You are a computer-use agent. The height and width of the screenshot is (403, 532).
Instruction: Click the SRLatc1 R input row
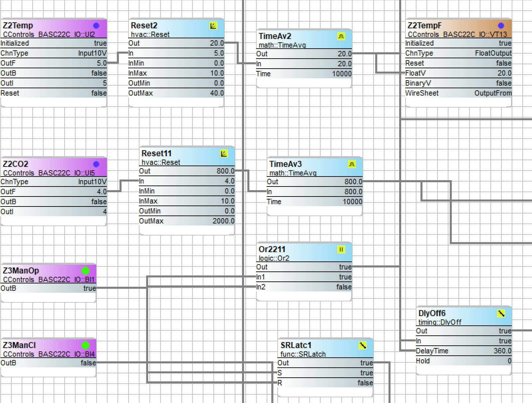coord(325,383)
